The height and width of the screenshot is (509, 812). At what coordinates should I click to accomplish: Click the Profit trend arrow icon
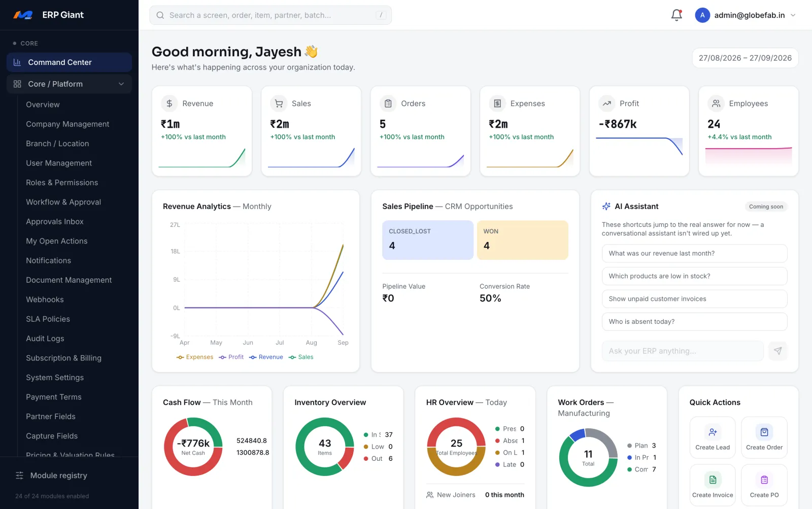(606, 104)
